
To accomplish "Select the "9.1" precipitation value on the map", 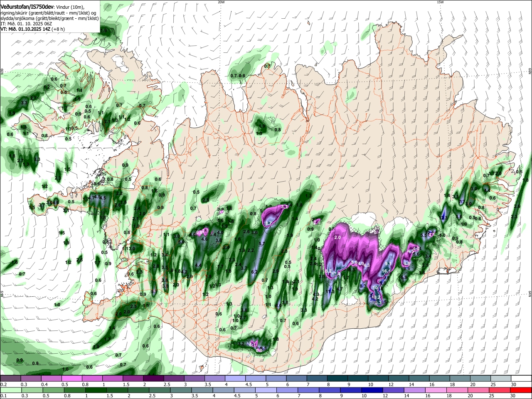I will [388, 264].
